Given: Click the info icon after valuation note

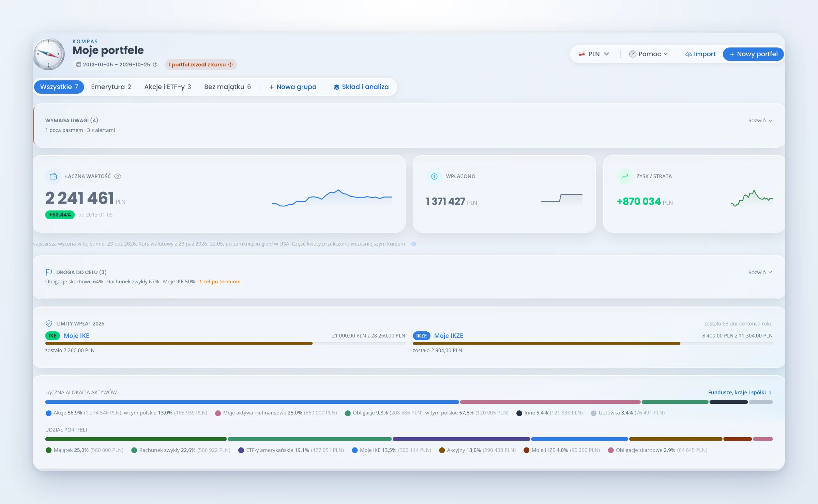Looking at the screenshot, I should [x=413, y=244].
